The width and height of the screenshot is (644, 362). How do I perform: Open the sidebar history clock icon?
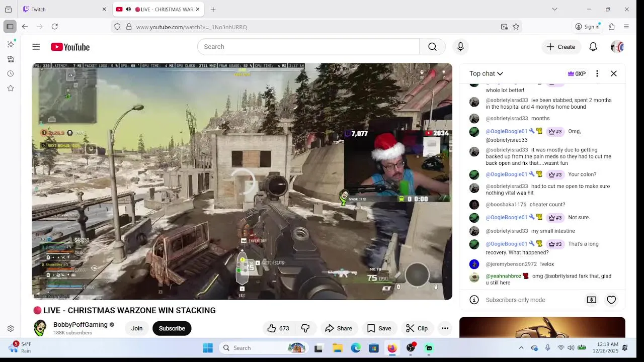11,73
